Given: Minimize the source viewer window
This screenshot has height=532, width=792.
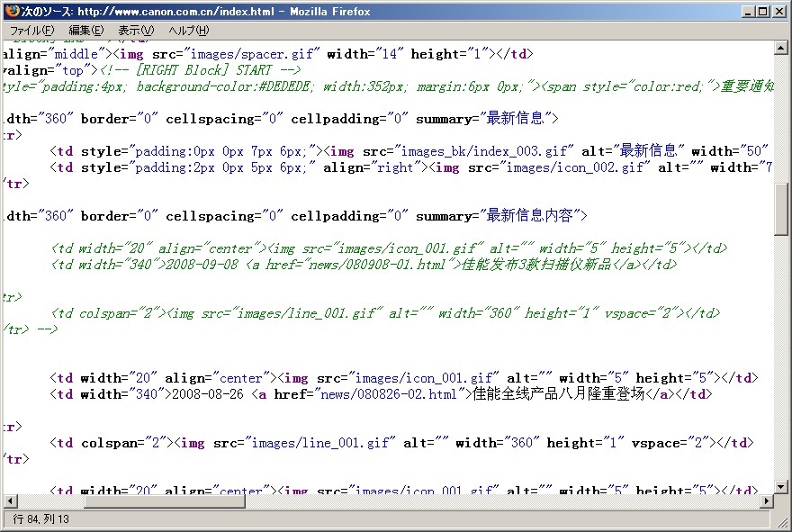Looking at the screenshot, I should pos(749,11).
